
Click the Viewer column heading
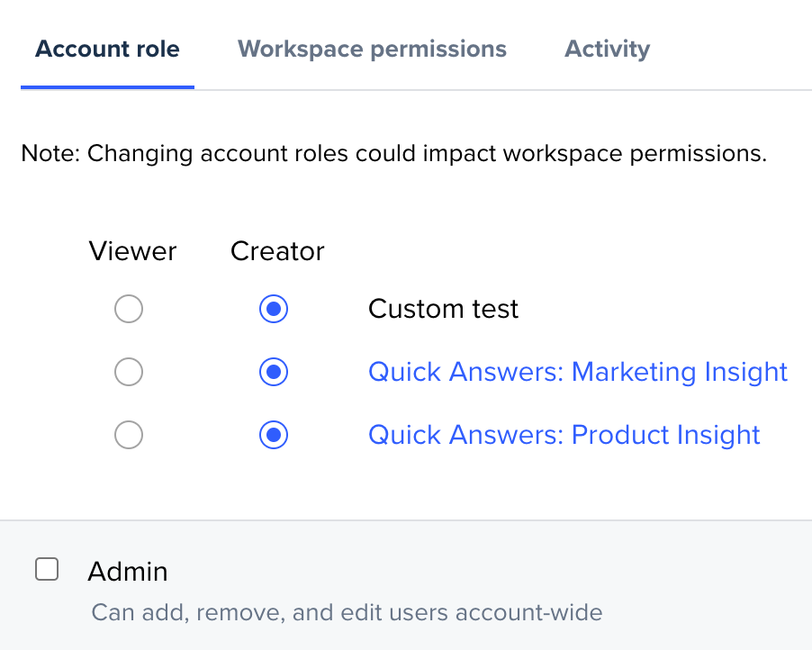[x=132, y=251]
